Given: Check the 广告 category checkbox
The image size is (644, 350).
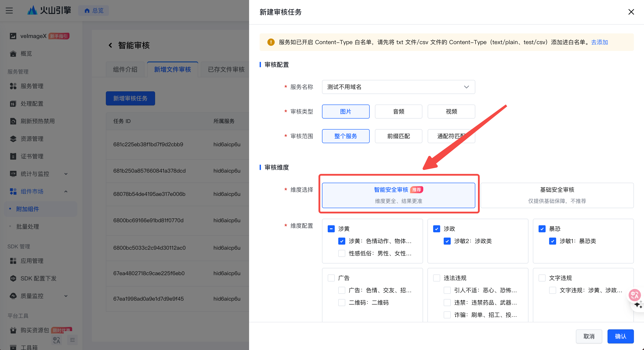Looking at the screenshot, I should coord(331,278).
